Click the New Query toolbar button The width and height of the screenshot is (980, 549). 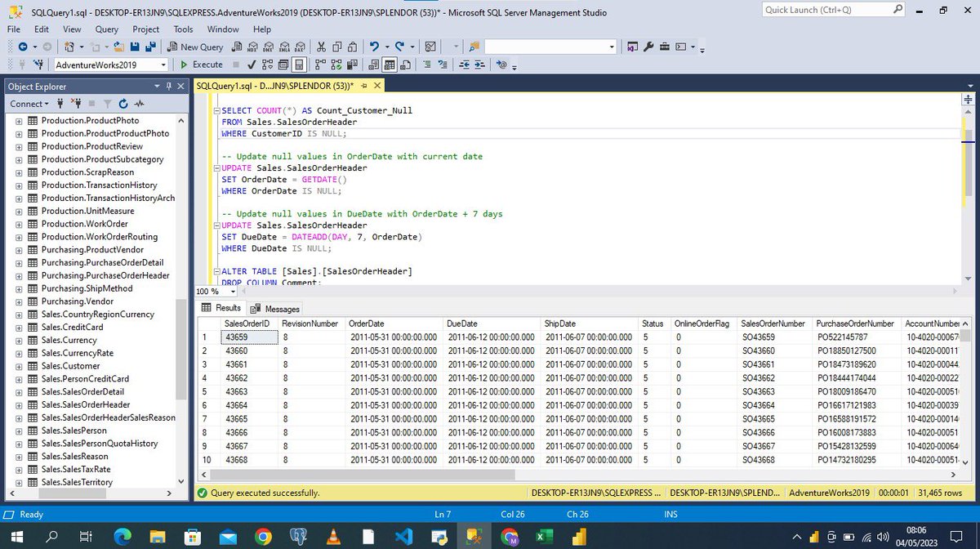[x=194, y=47]
